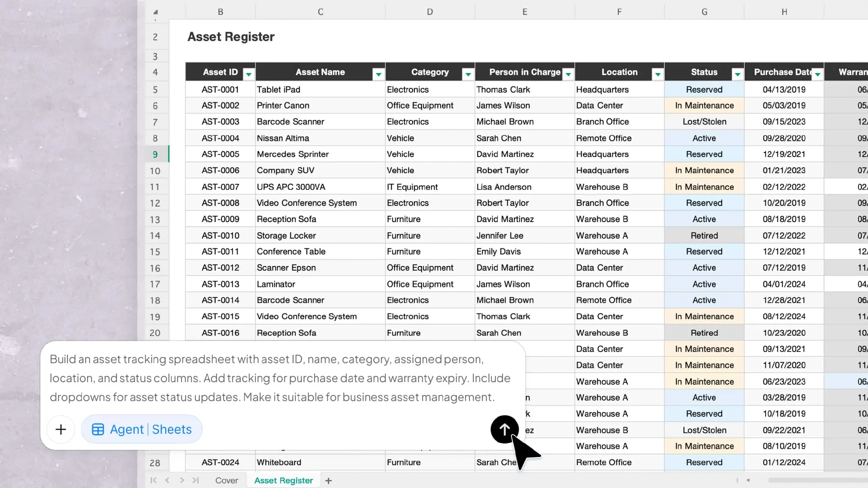Image resolution: width=868 pixels, height=488 pixels.
Task: Click Reserved status for AST-0001
Action: (x=704, y=89)
